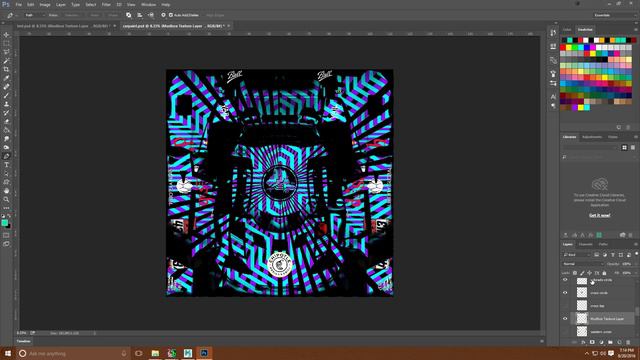
Task: Pick the red swatch in Swatches panel
Action: tap(563, 48)
